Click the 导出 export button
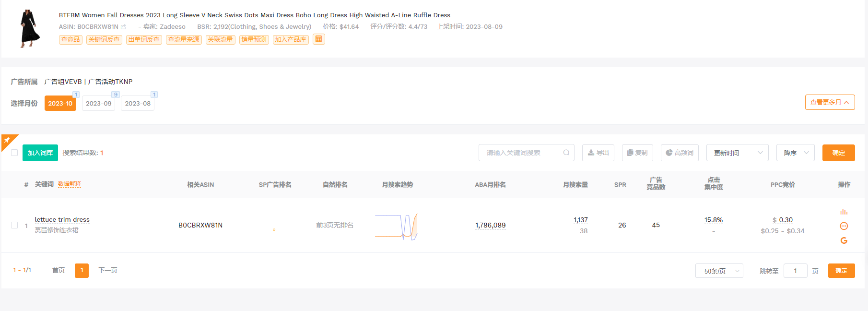This screenshot has height=311, width=868. tap(598, 153)
